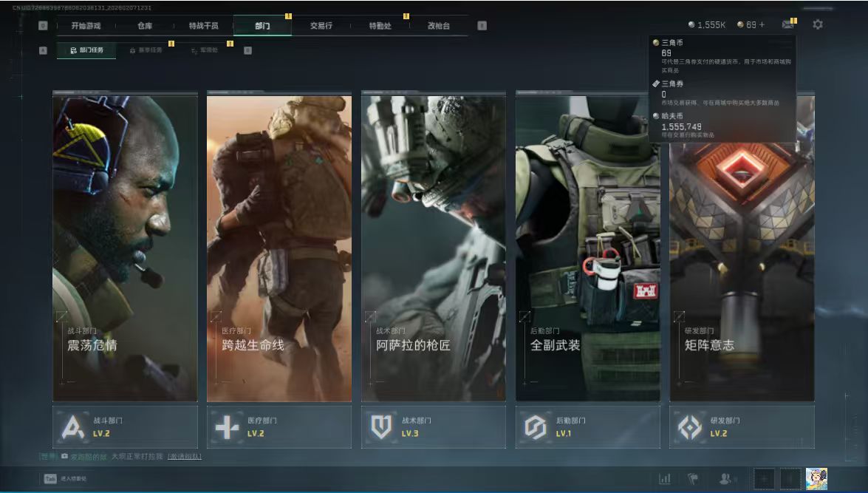Select the 阿萨拉的枪匠 mission card
This screenshot has height=493, width=868.
pos(433,248)
